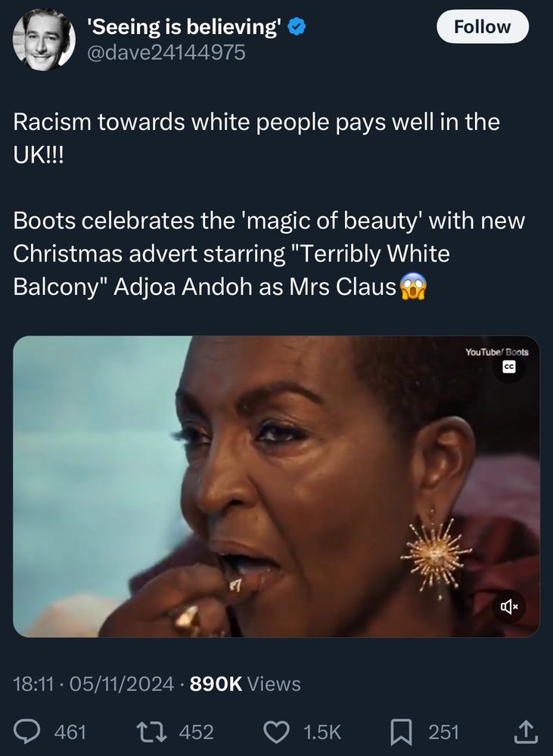Open the 18:11 timestamp link
This screenshot has width=553, height=756.
pyautogui.click(x=33, y=683)
